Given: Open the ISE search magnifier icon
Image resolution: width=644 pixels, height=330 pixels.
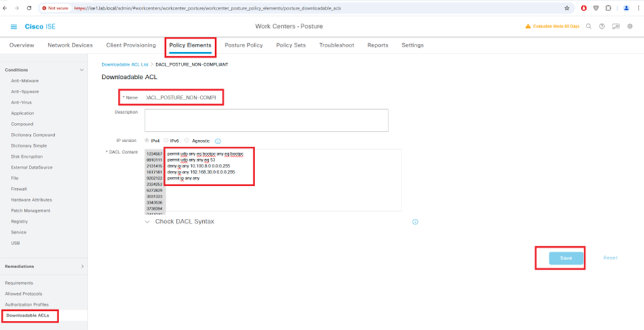Looking at the screenshot, I should click(x=589, y=26).
